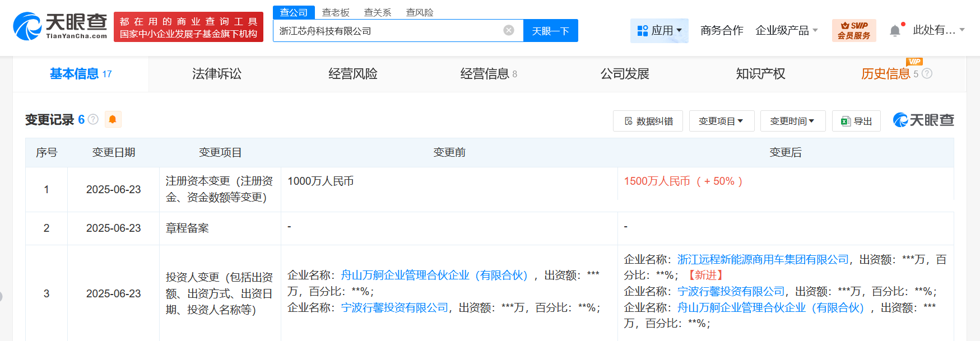Export records with 导出 button

coord(856,121)
